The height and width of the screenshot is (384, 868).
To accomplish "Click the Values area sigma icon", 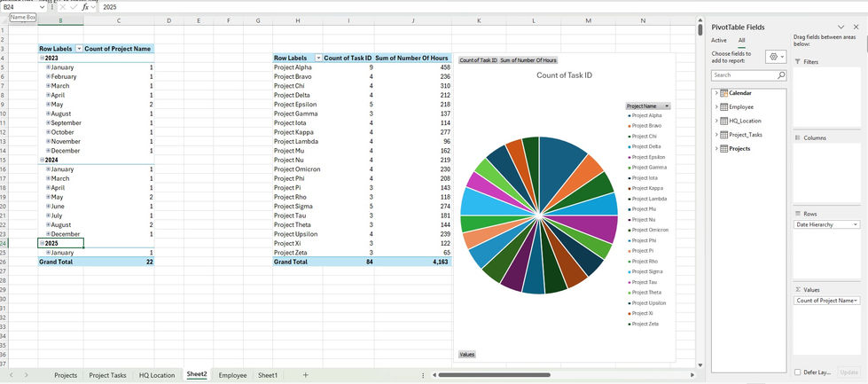I will (x=798, y=289).
